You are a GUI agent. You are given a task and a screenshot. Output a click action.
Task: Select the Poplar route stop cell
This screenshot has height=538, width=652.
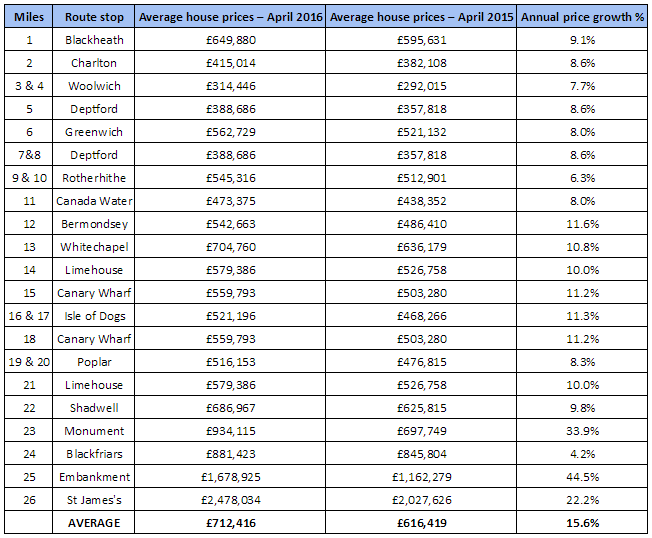click(x=94, y=362)
